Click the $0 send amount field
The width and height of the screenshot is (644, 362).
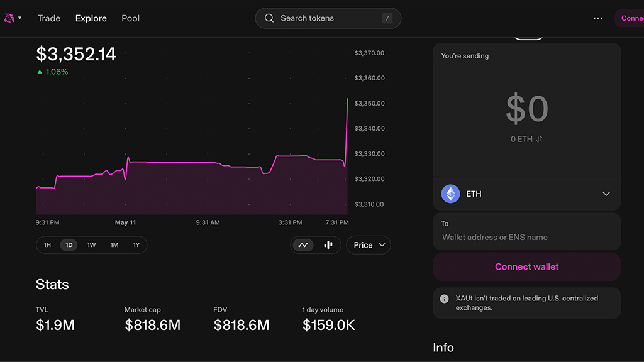(x=527, y=109)
